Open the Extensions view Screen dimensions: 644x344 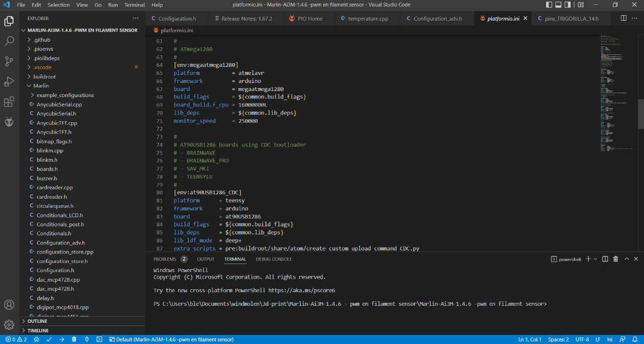[x=9, y=102]
